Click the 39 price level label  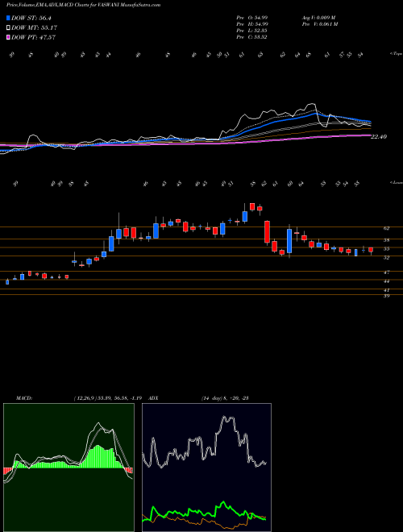pos(386,296)
